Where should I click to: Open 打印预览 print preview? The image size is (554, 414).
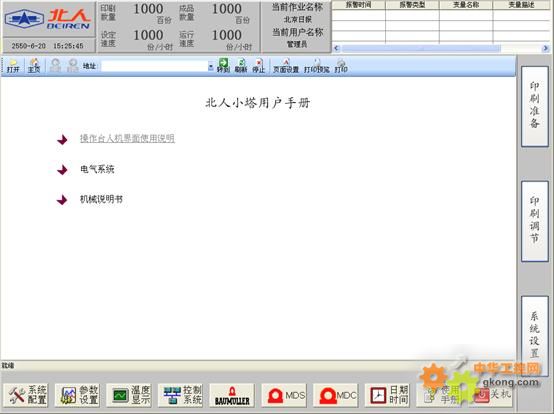317,66
